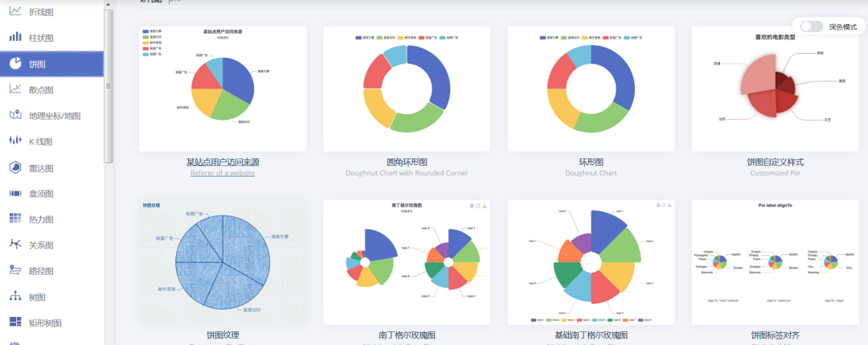Open the rounded-corner doughnut chart thumbnail
The width and height of the screenshot is (868, 345).
pos(407,88)
